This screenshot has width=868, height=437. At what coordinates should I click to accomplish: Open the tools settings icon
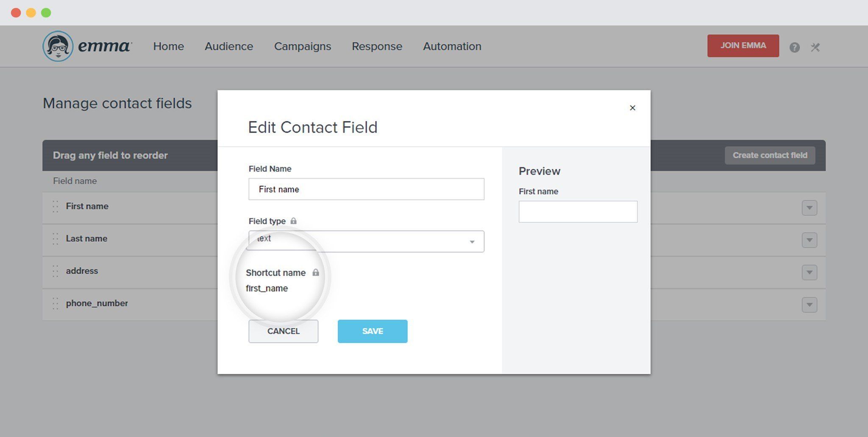click(x=815, y=47)
